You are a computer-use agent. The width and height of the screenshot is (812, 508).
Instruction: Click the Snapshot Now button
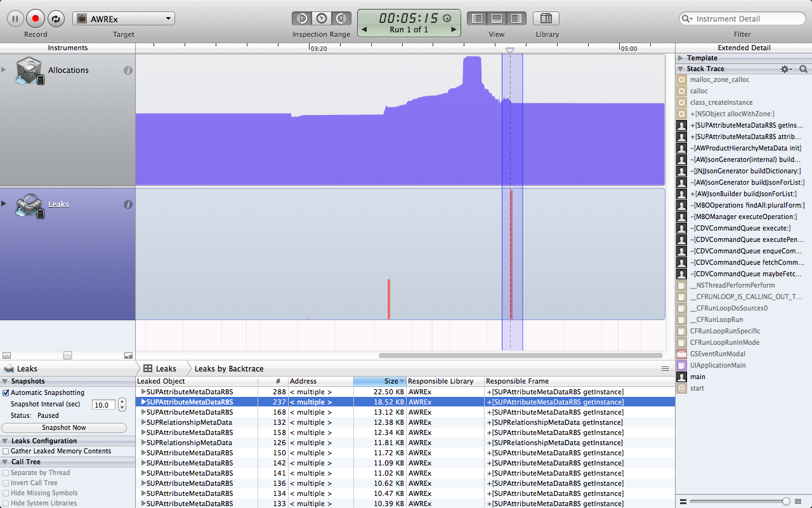(64, 428)
